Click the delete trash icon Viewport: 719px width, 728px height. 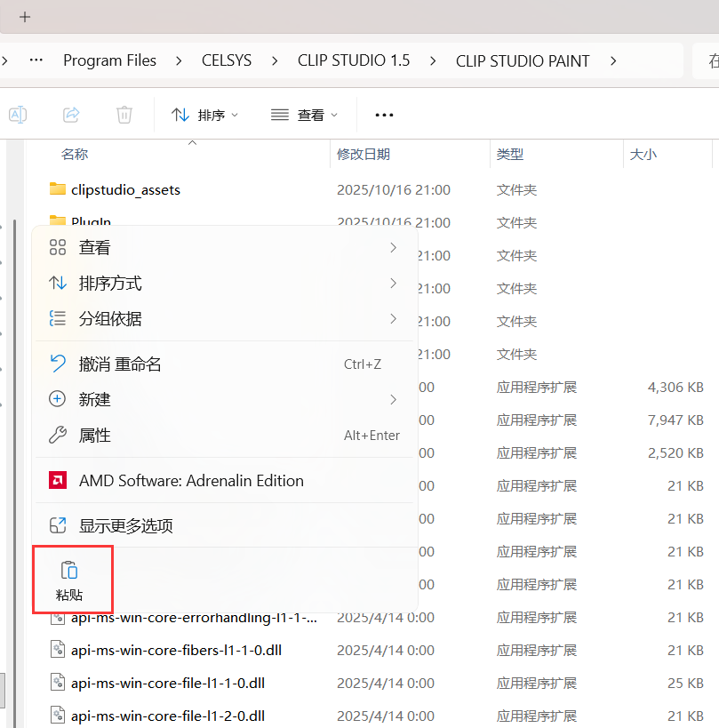click(124, 114)
